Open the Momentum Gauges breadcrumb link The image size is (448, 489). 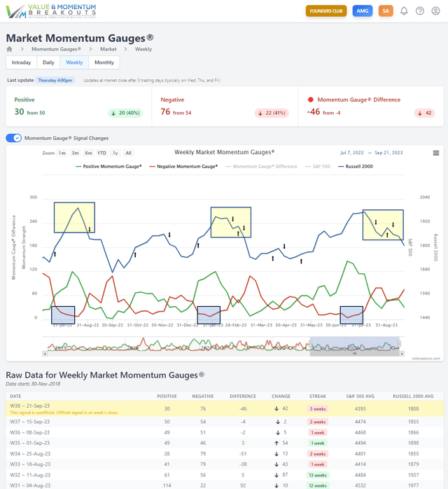click(x=56, y=50)
